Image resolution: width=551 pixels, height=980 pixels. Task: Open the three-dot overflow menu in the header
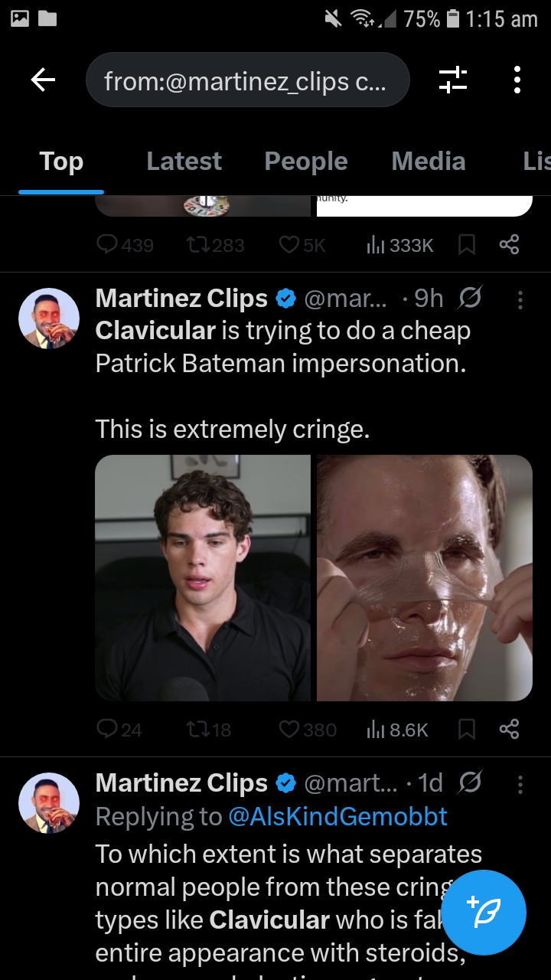tap(517, 80)
